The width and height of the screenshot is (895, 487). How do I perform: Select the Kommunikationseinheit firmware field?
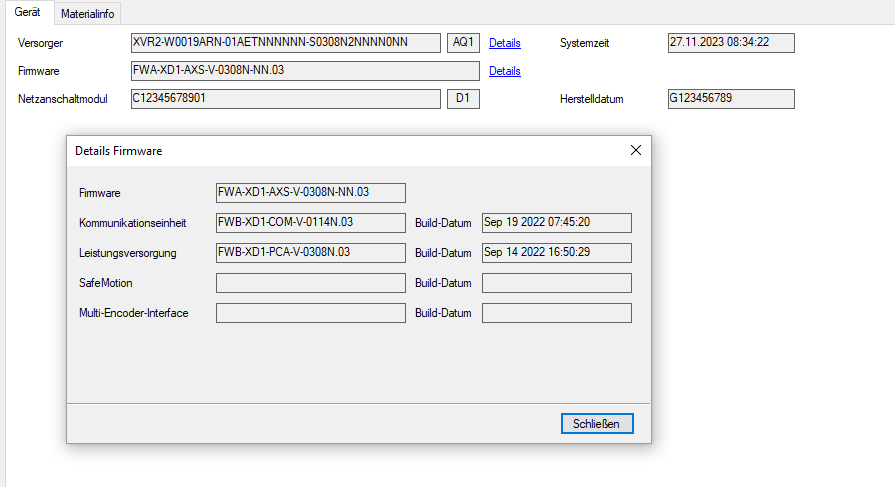[x=310, y=223]
